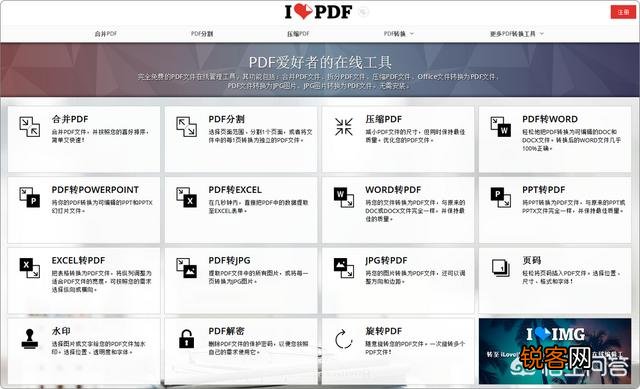The height and width of the screenshot is (389, 640).
Task: Click the 水印 watermark stamp icon
Action: click(30, 339)
